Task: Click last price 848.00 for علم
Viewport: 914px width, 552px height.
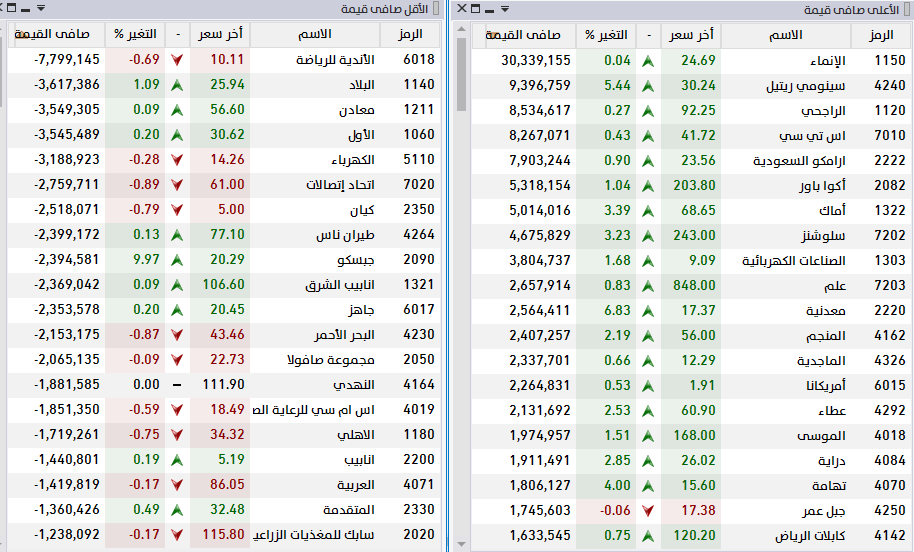Action: point(694,286)
